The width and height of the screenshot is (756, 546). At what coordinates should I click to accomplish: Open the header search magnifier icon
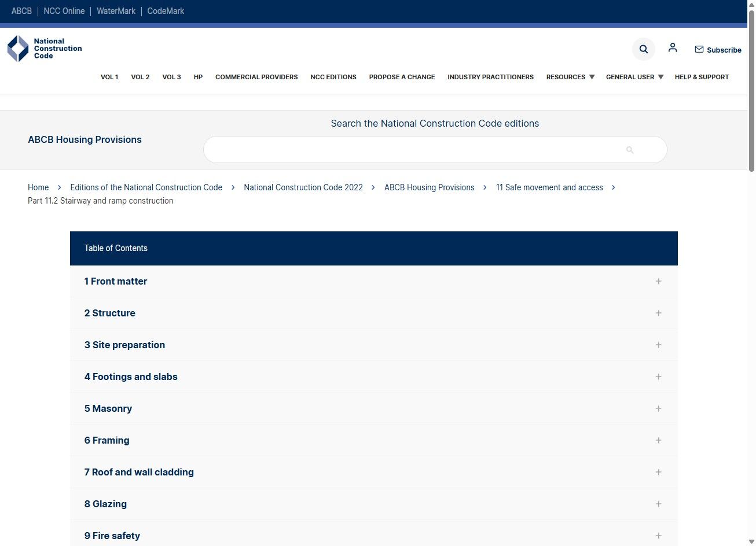[644, 49]
